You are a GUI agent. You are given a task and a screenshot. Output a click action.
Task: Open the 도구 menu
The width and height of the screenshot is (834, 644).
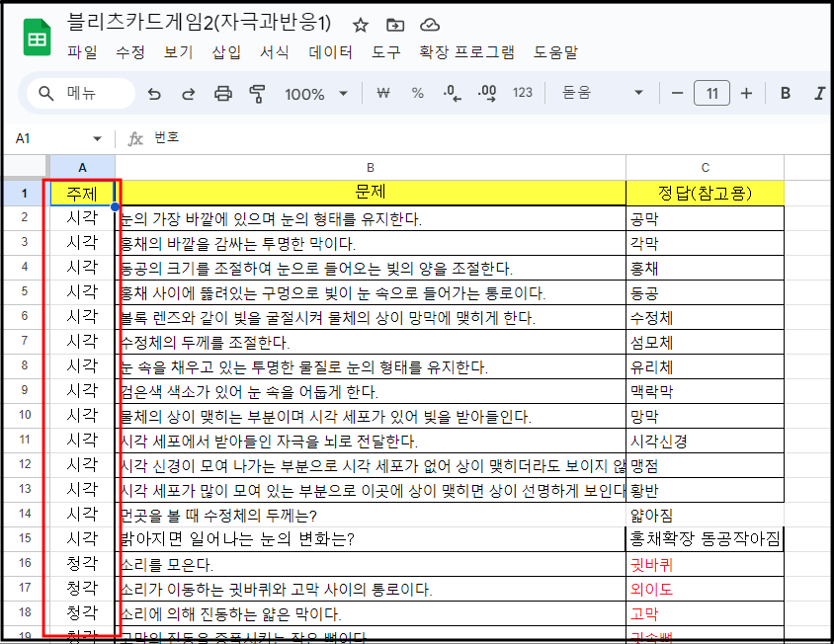click(386, 52)
